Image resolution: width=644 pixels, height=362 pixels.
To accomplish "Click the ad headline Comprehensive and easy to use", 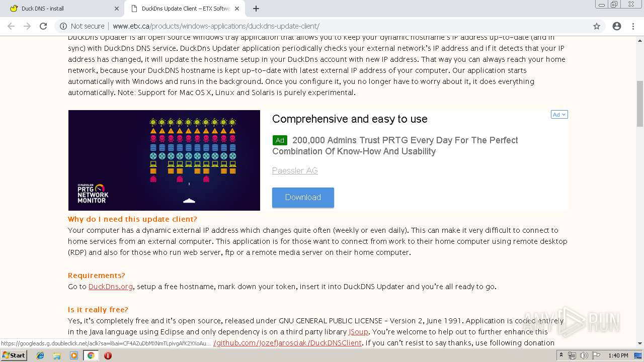I will pos(350,119).
